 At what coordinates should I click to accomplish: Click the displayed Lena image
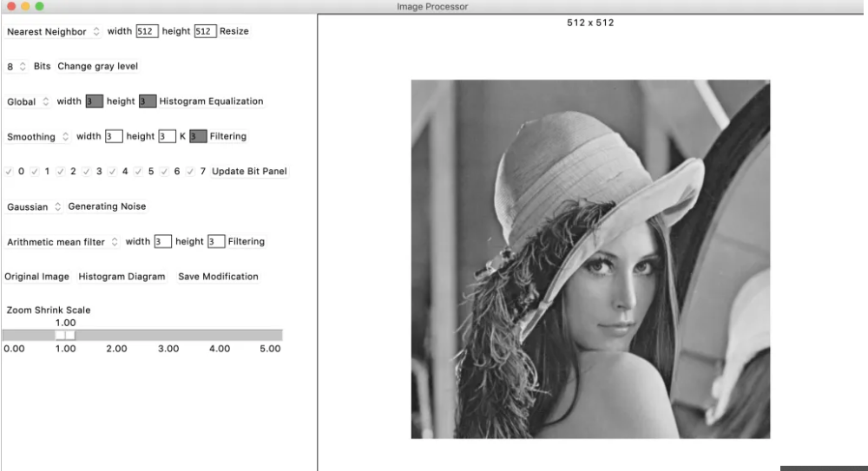click(x=590, y=259)
